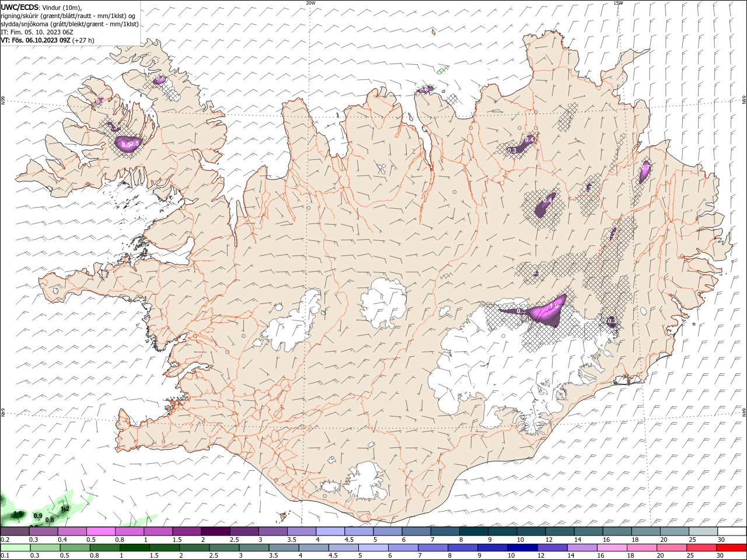747x560 pixels.
Task: Pick the 30 white swatch in the upper scale
Action: tap(732, 531)
